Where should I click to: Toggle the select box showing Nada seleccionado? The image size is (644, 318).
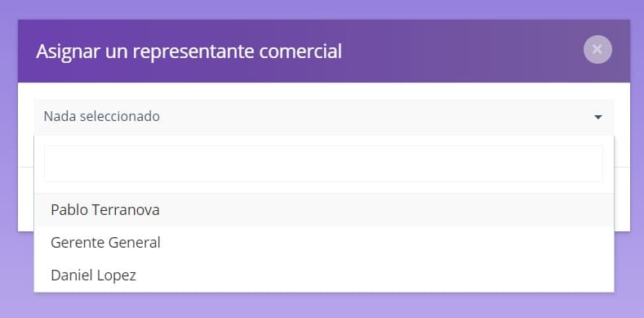tap(324, 117)
